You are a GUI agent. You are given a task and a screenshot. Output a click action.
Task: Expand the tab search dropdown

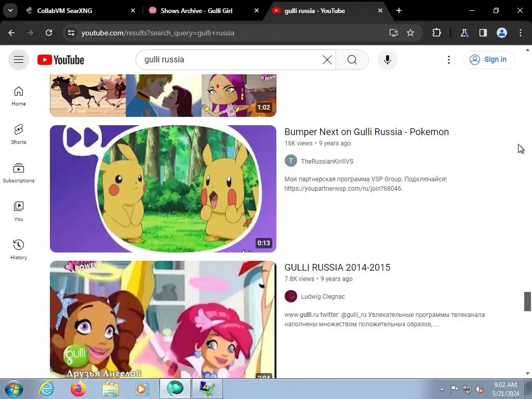click(10, 10)
